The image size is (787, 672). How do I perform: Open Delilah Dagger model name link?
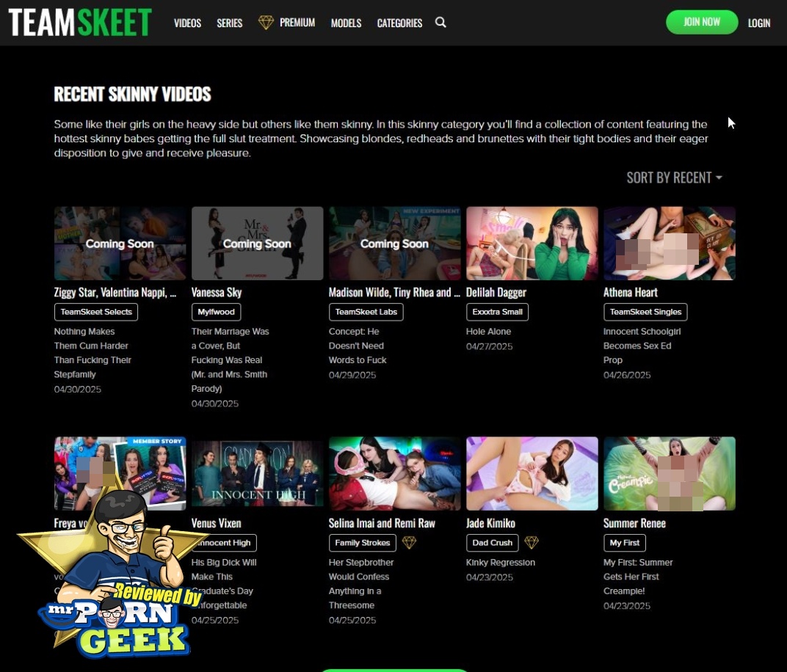[496, 292]
